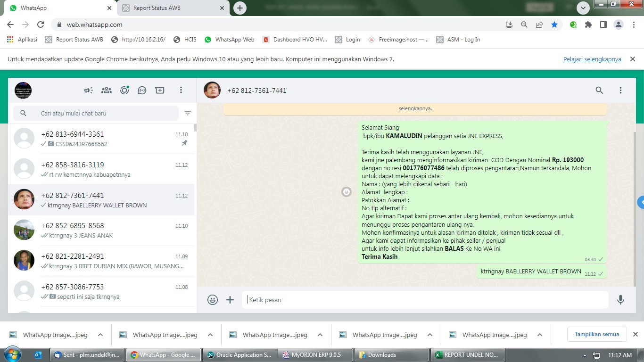The width and height of the screenshot is (644, 362).
Task: Open chat with +62 821-2281-2491
Action: point(101,261)
